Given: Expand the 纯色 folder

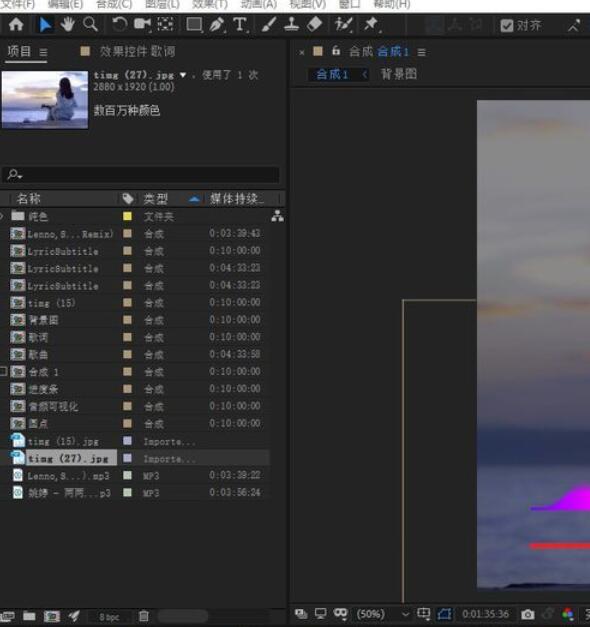Looking at the screenshot, I should click(x=2, y=216).
